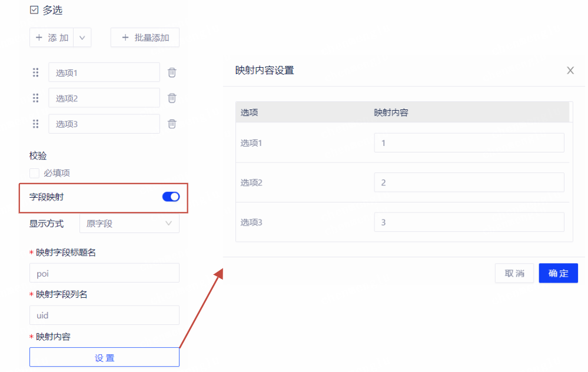Confirm the mapping with 确定

(558, 273)
